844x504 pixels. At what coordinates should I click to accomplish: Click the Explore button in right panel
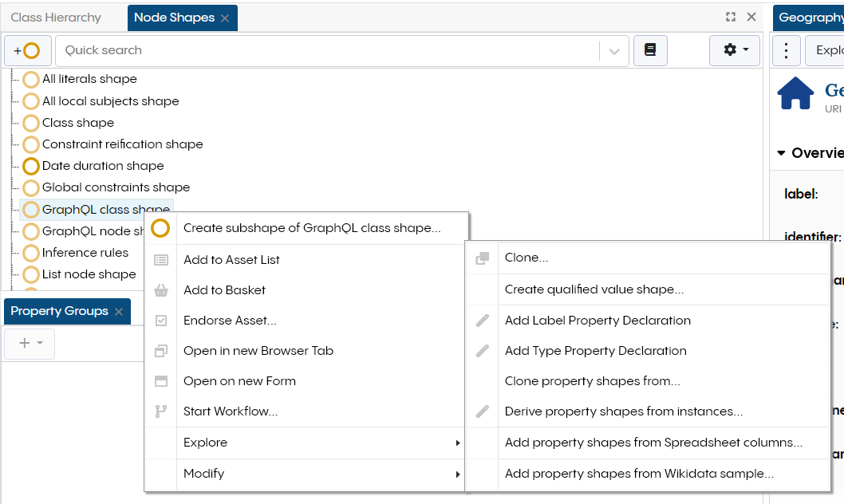(826, 50)
